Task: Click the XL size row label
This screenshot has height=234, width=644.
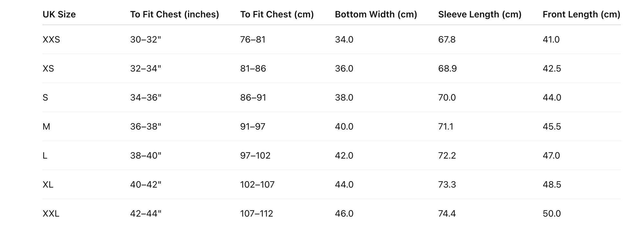Action: 48,185
